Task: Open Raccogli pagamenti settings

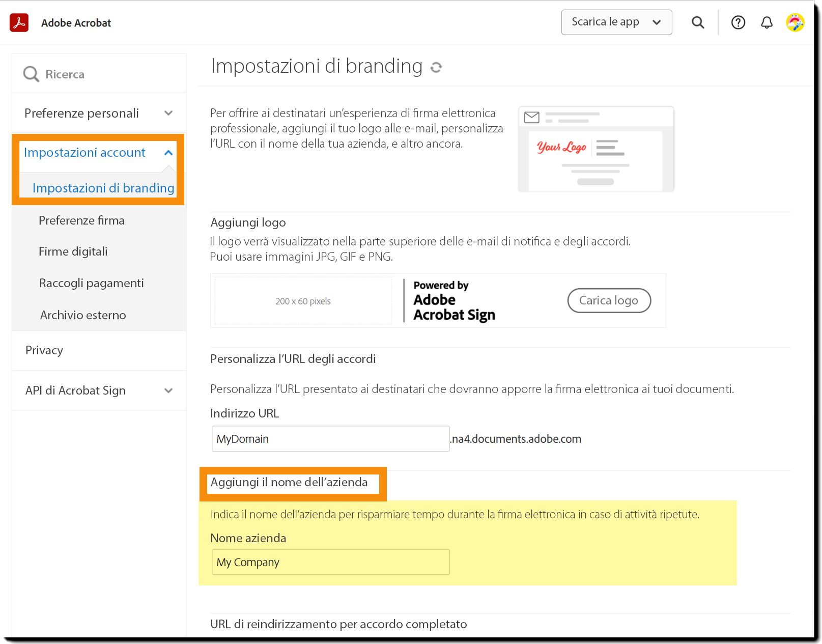Action: [92, 283]
